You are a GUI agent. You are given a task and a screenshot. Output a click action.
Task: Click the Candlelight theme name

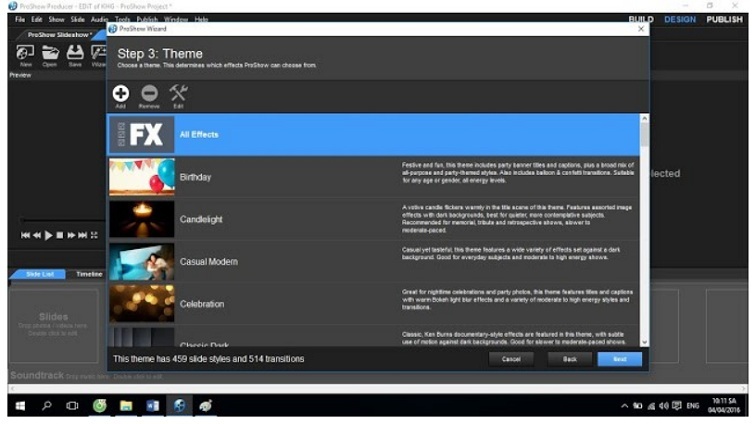(x=201, y=219)
